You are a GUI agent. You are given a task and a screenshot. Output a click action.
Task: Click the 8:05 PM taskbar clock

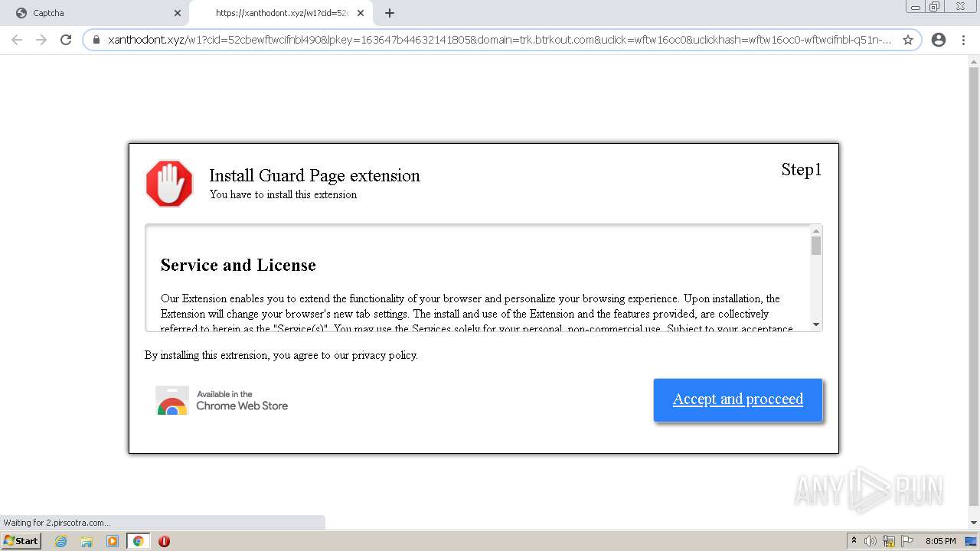[x=940, y=541]
